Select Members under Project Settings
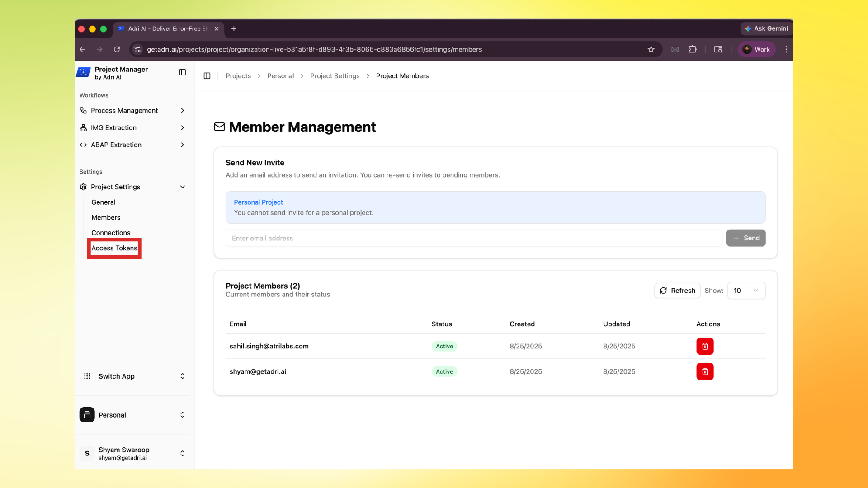Viewport: 868px width, 488px height. coord(105,217)
